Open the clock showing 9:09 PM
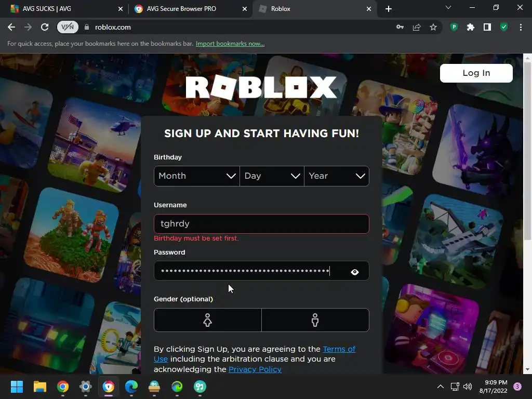 coord(494,387)
